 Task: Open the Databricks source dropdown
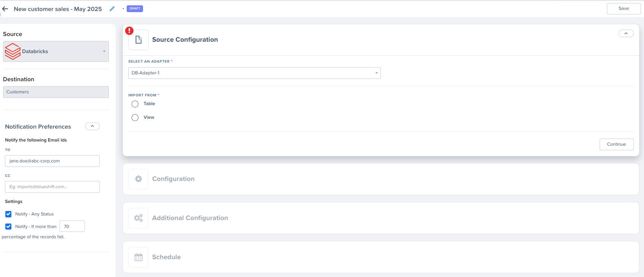point(104,51)
